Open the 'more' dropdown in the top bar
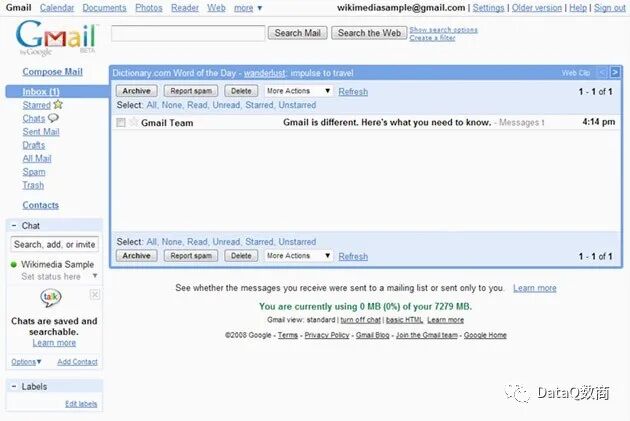 coord(248,8)
